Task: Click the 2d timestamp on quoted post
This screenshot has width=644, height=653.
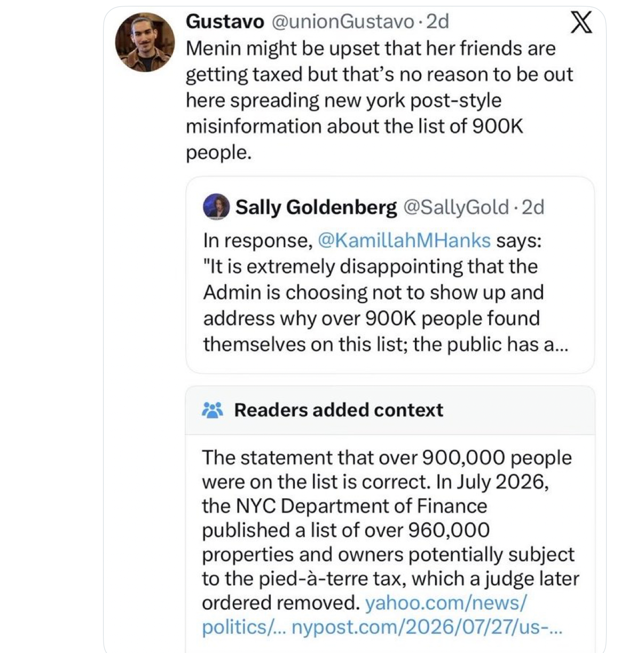Action: (x=532, y=207)
